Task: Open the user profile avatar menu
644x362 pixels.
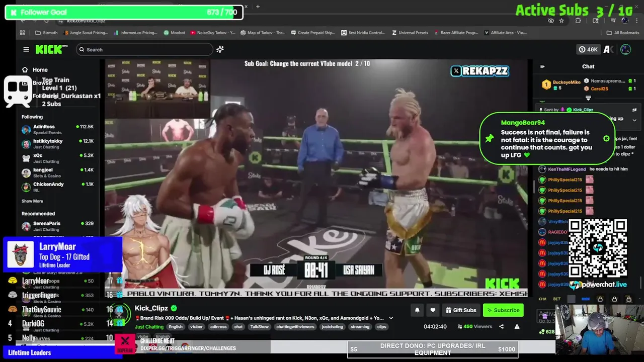Action: (x=625, y=49)
